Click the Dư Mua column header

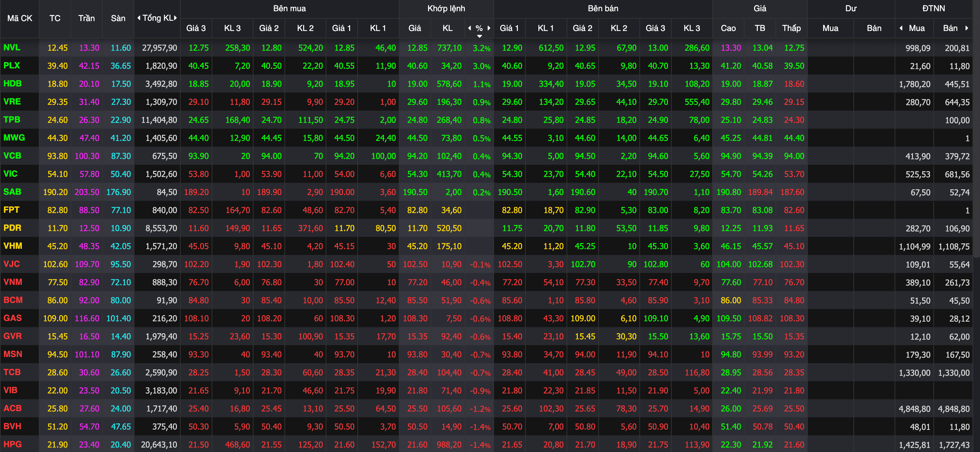tap(830, 28)
